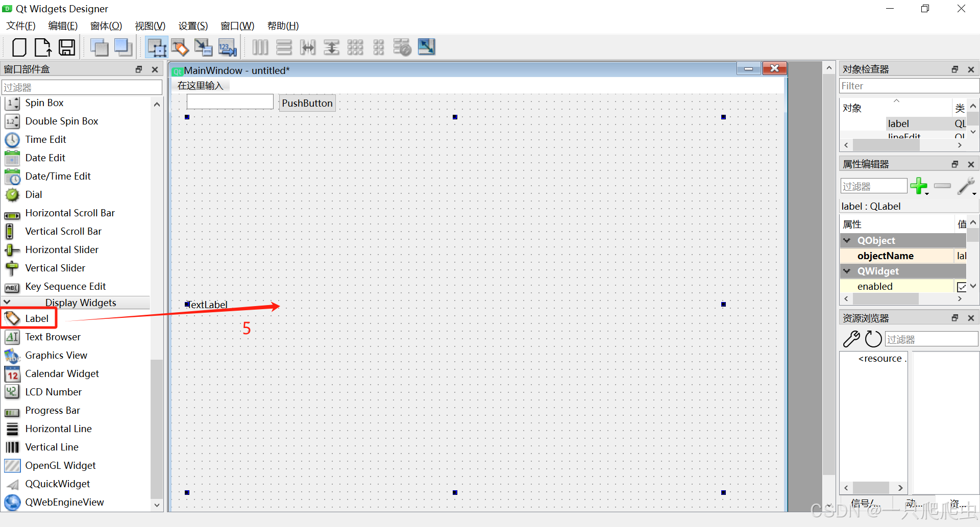This screenshot has height=527, width=980.
Task: Reload resources with circular arrow
Action: click(x=873, y=339)
